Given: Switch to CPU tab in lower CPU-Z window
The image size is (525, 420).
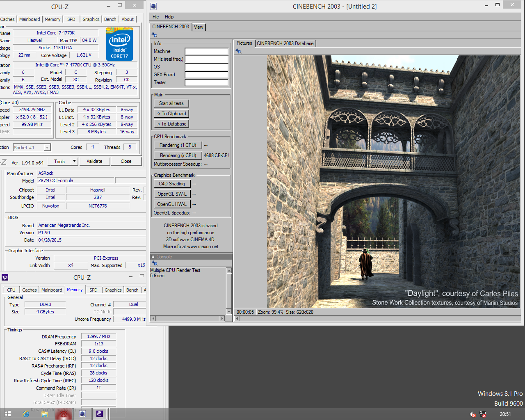Looking at the screenshot, I should pyautogui.click(x=11, y=290).
